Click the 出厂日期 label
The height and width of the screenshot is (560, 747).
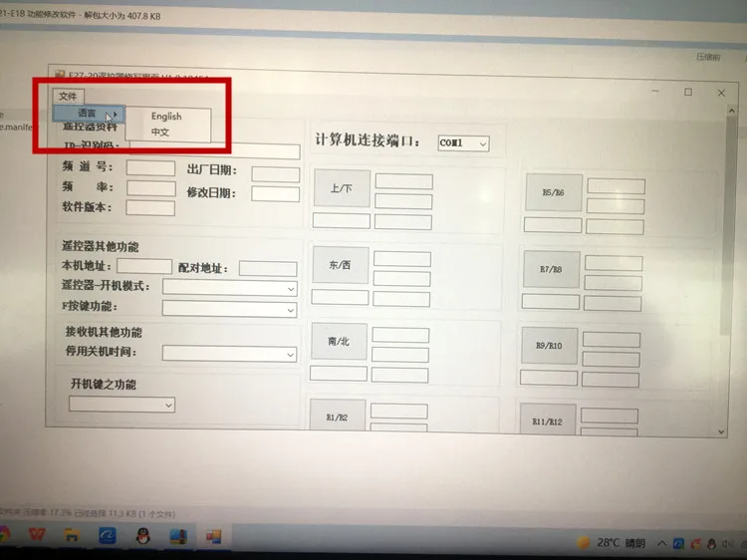click(211, 169)
